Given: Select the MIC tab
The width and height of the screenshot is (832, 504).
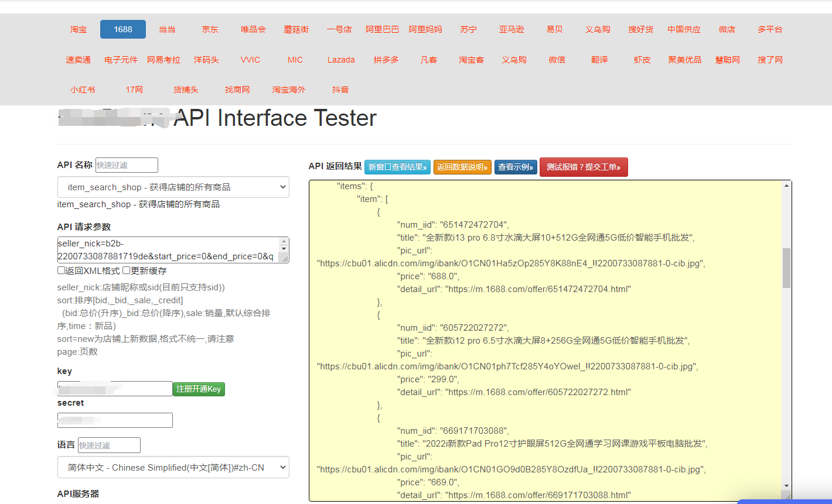Looking at the screenshot, I should pyautogui.click(x=295, y=60).
